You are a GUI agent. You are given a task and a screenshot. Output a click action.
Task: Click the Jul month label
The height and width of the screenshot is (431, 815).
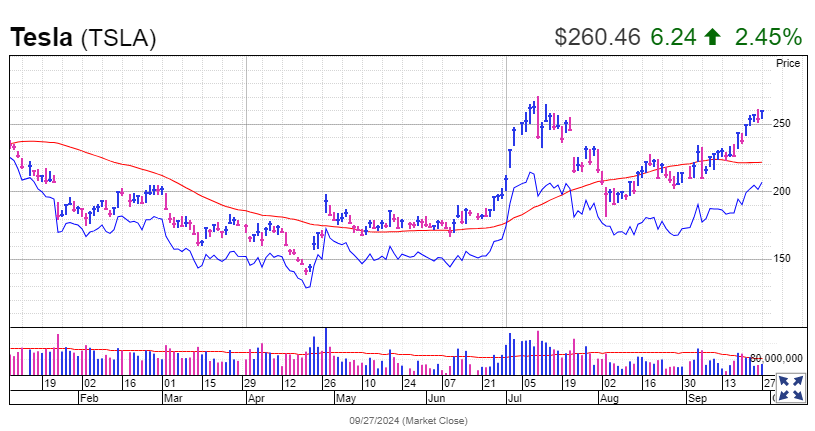pyautogui.click(x=515, y=398)
